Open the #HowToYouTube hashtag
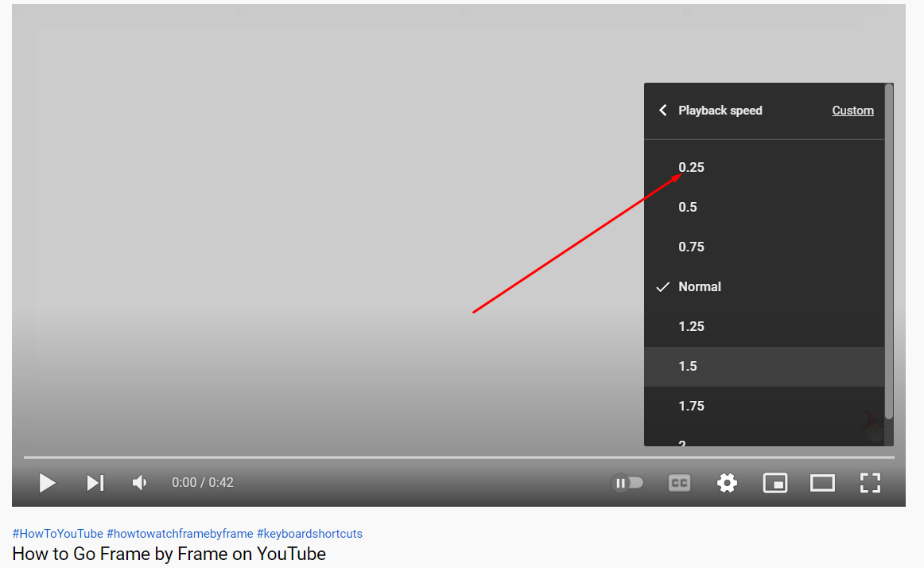Viewport: 924px width, 568px height. (58, 534)
